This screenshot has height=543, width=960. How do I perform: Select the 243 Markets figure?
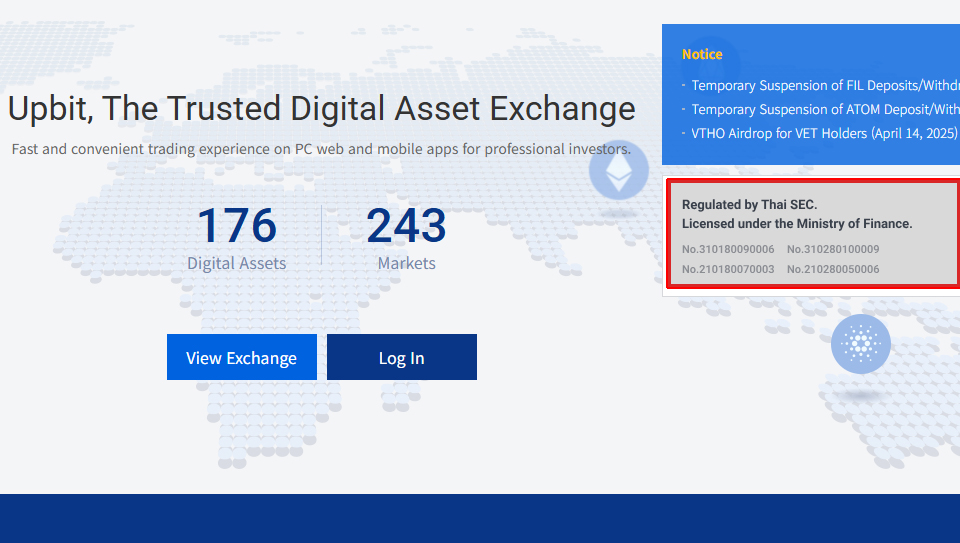407,237
